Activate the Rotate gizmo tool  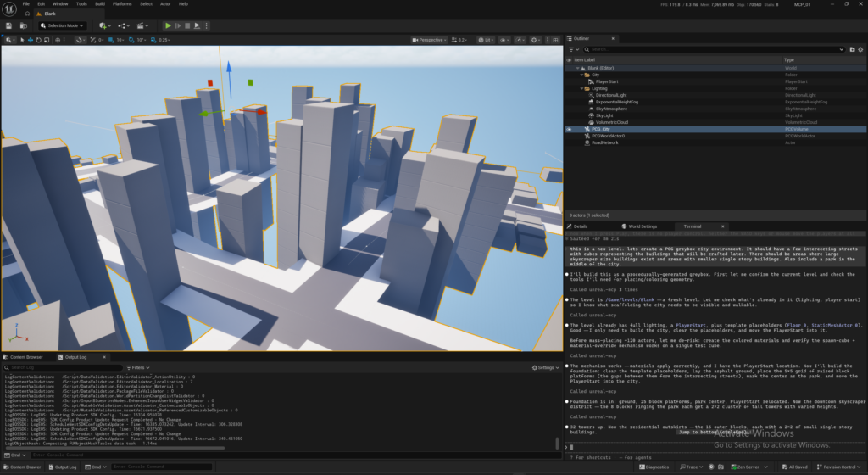(x=38, y=40)
